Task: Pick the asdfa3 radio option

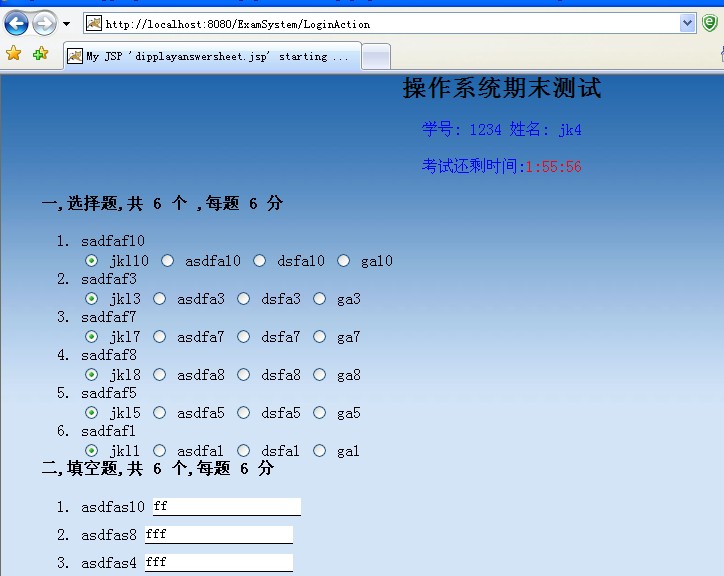Action: point(159,299)
